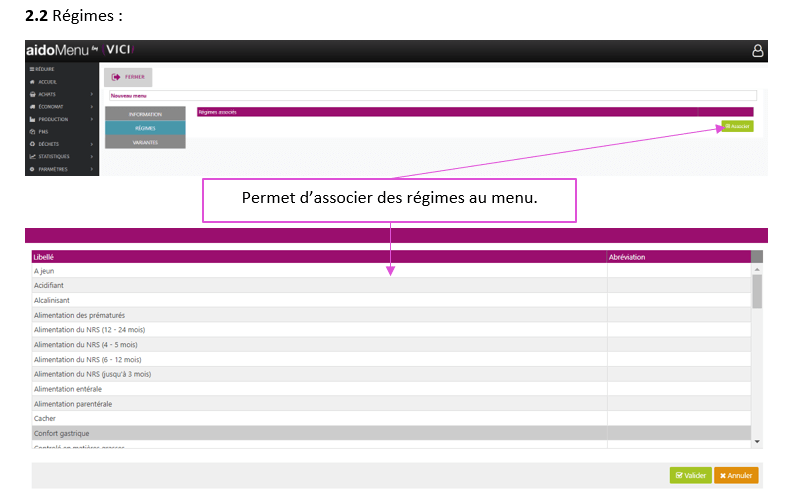Click the Accueil home icon

(x=32, y=81)
